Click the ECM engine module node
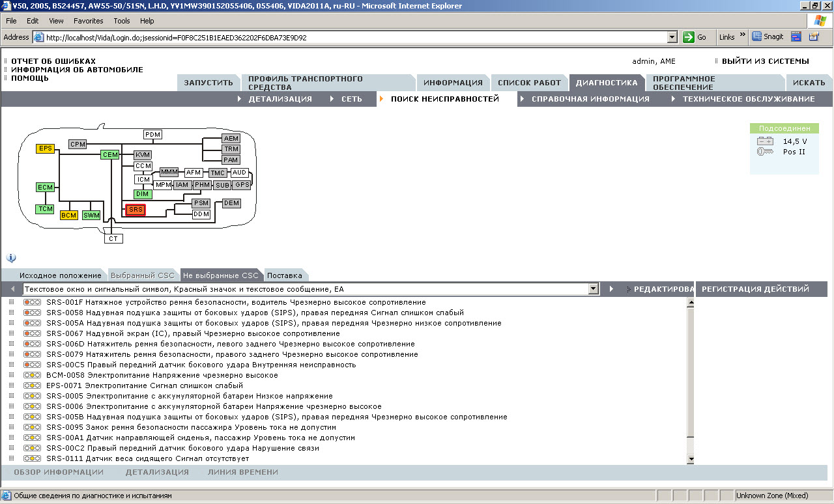 (x=45, y=188)
